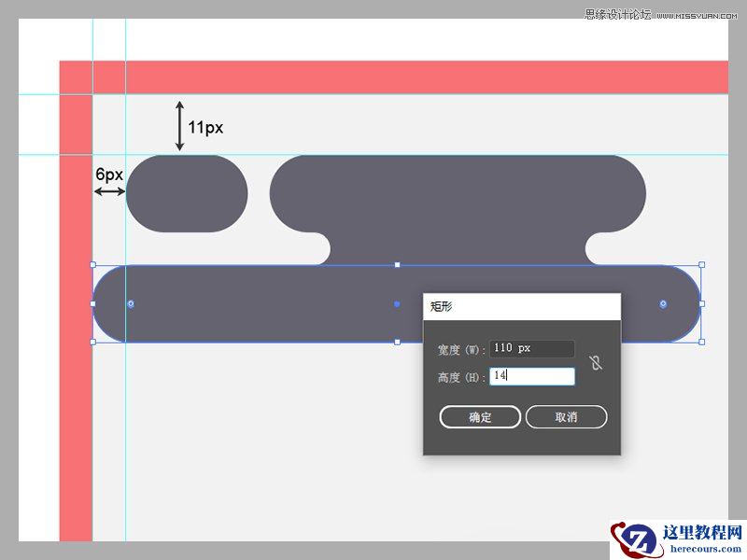Image resolution: width=747 pixels, height=560 pixels.
Task: Click the bottom-left handle of selection box
Action: point(92,342)
